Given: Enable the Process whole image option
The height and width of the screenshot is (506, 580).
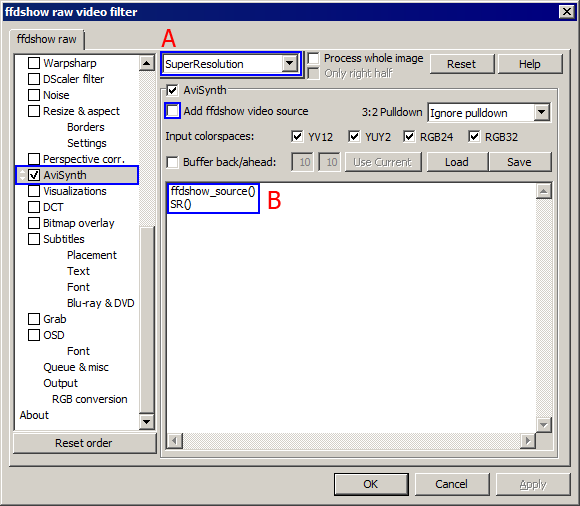Looking at the screenshot, I should tap(314, 58).
